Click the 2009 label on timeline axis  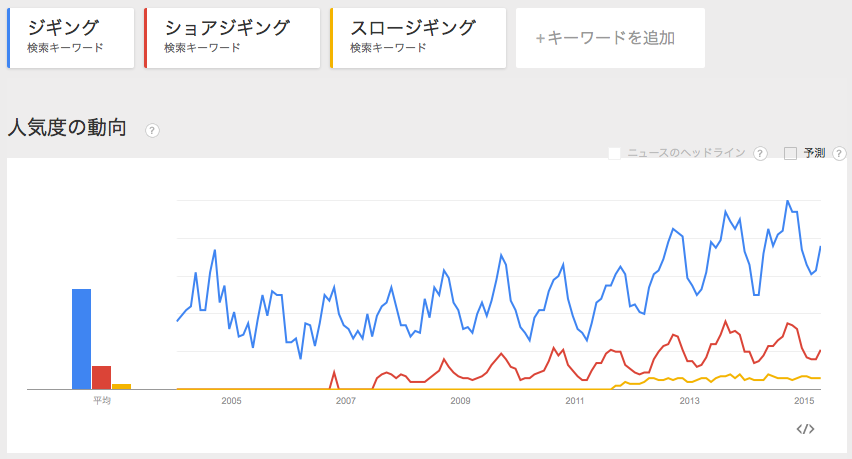tap(460, 401)
